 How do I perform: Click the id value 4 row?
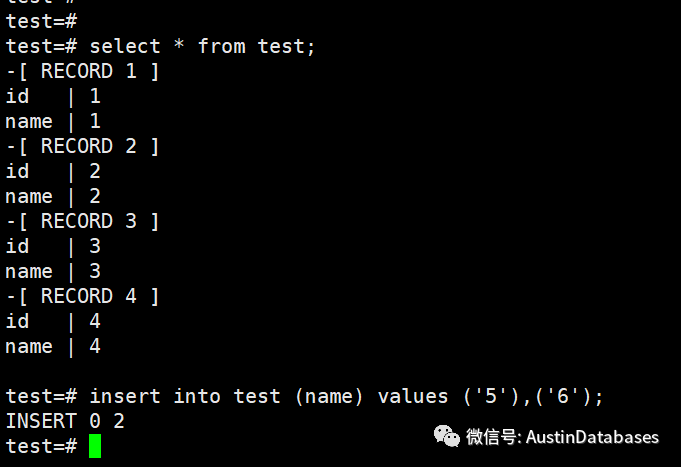pos(53,321)
